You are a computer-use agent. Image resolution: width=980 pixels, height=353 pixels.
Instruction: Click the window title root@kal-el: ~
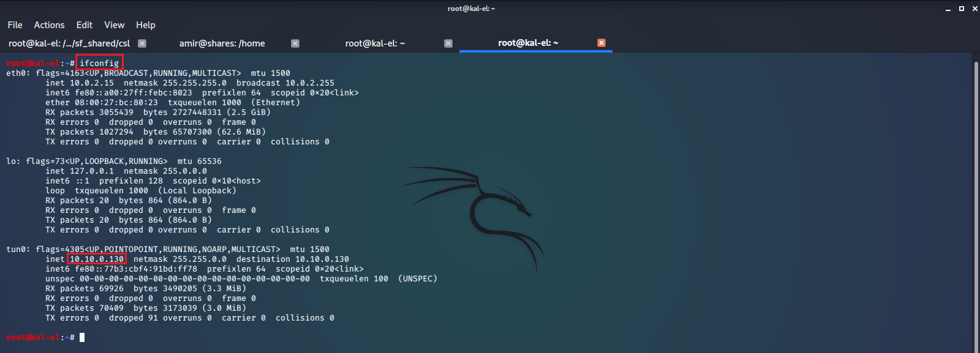(471, 9)
